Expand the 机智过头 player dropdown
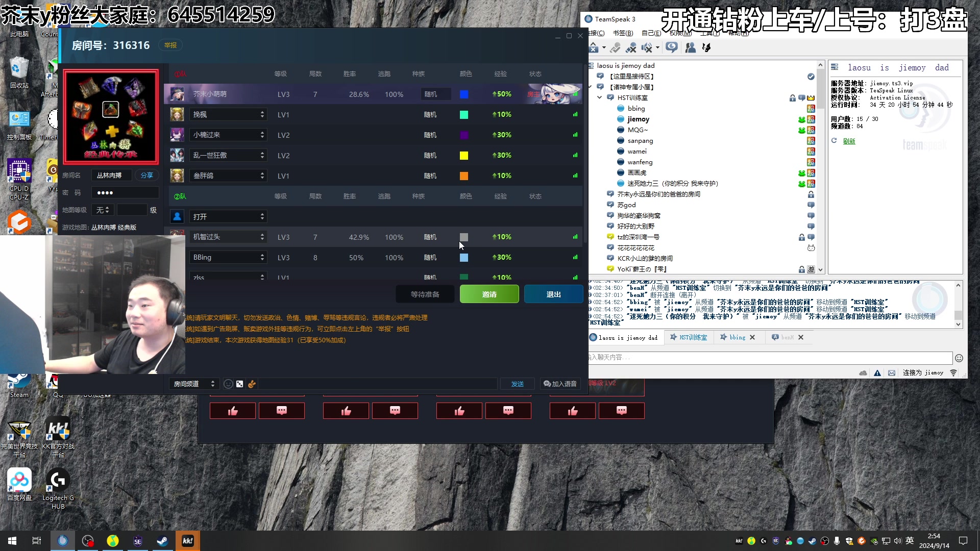The height and width of the screenshot is (551, 980). coord(262,237)
